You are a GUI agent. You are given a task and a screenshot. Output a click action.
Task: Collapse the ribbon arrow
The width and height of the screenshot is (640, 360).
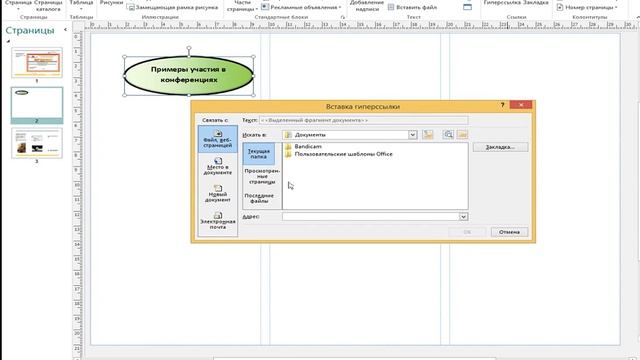[638, 17]
